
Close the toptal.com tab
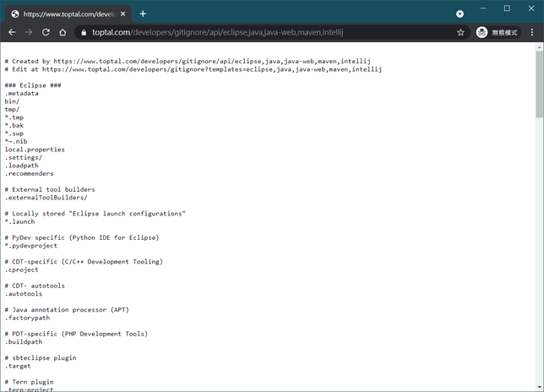[123, 14]
